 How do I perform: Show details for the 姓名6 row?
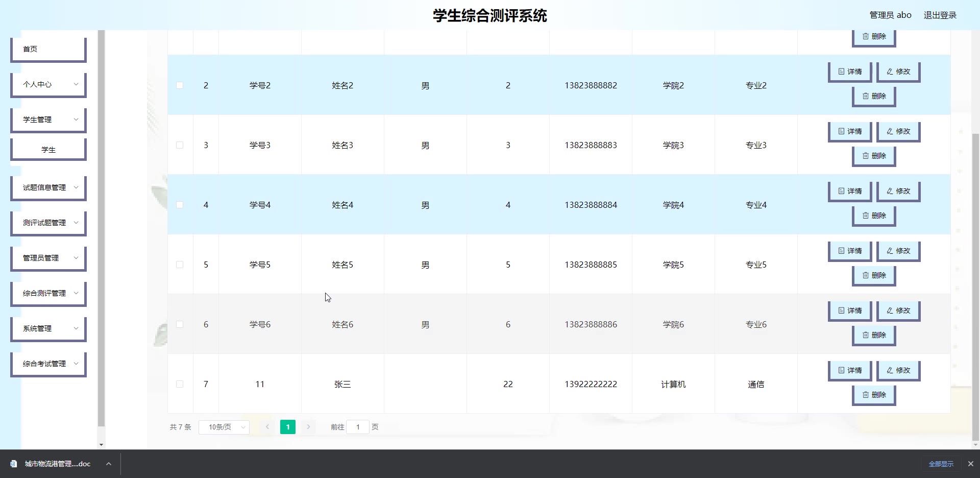point(850,311)
